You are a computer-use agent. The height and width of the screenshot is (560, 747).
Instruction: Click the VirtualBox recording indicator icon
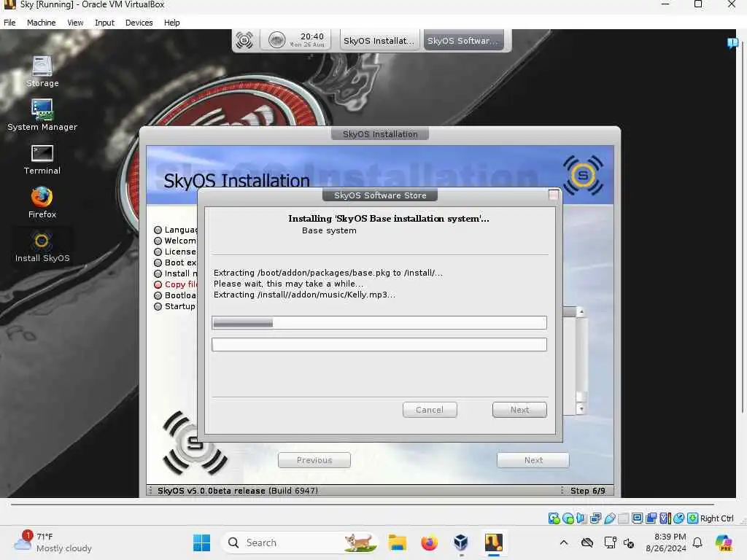(651, 518)
